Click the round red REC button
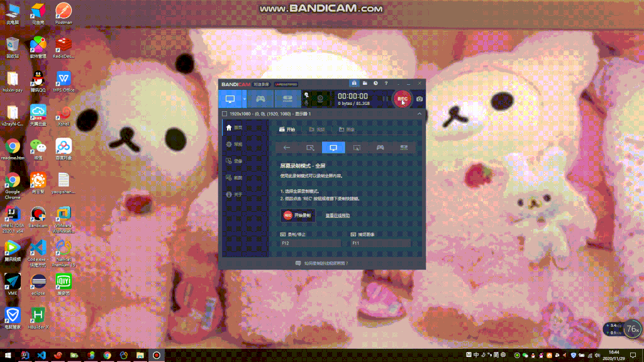Image resolution: width=644 pixels, height=362 pixels. 402,99
